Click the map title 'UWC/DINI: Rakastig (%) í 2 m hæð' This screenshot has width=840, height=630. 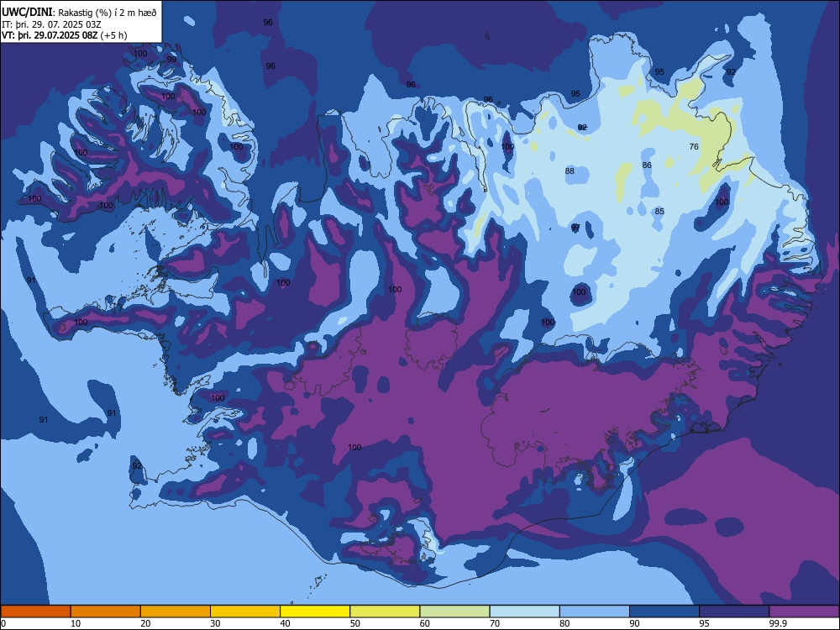coord(79,12)
